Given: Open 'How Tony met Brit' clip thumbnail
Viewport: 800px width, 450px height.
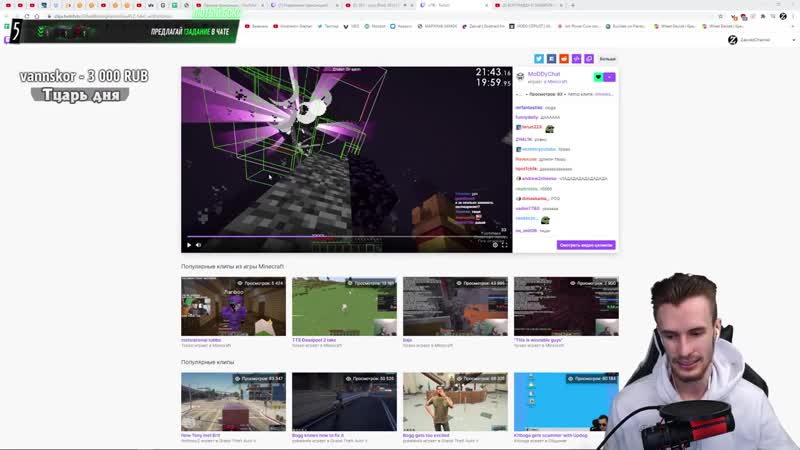Looking at the screenshot, I should coord(233,402).
